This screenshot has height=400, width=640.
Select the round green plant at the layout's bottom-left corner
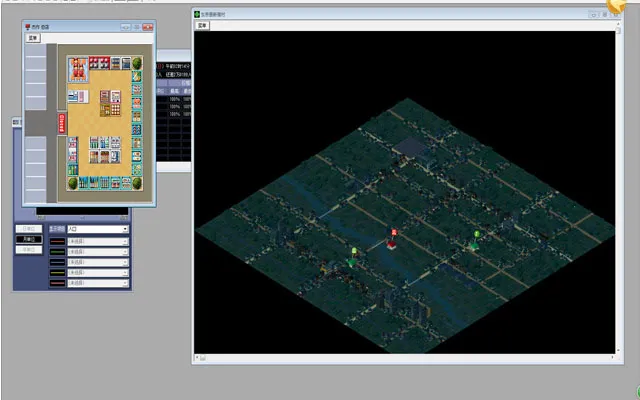(72, 184)
